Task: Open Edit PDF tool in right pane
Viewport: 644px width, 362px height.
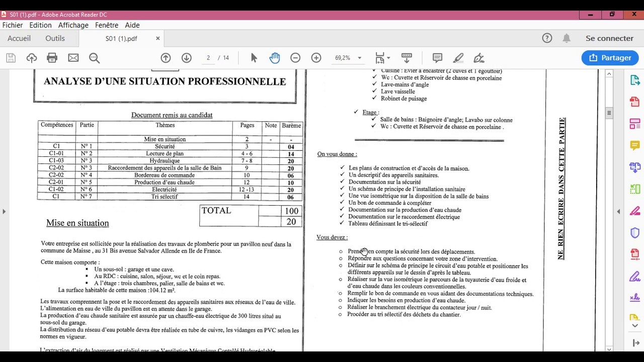Action: tap(634, 124)
